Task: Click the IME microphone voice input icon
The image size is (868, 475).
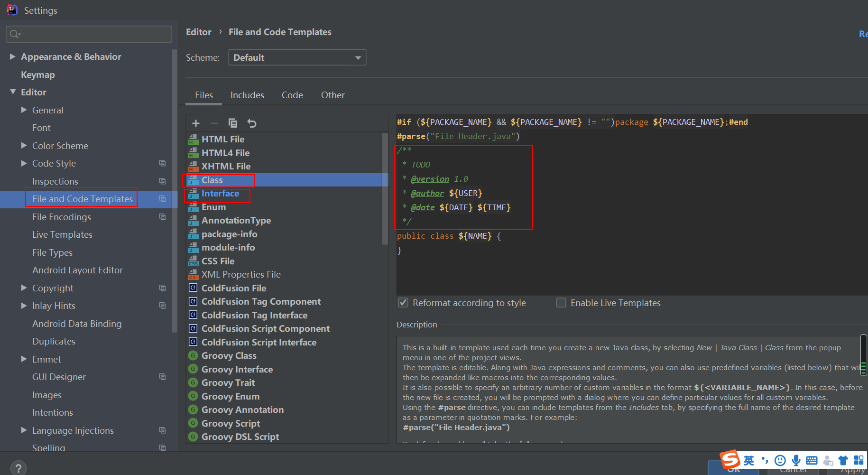Action: pos(796,460)
